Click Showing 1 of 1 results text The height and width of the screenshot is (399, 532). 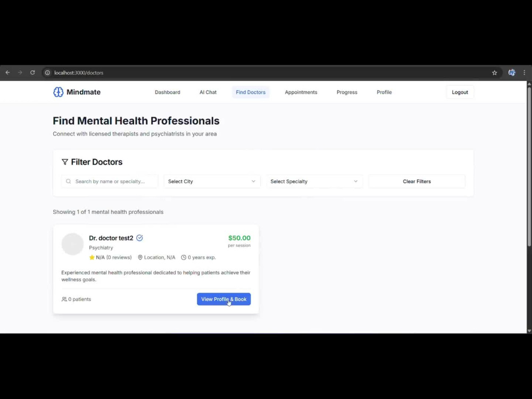tap(108, 212)
